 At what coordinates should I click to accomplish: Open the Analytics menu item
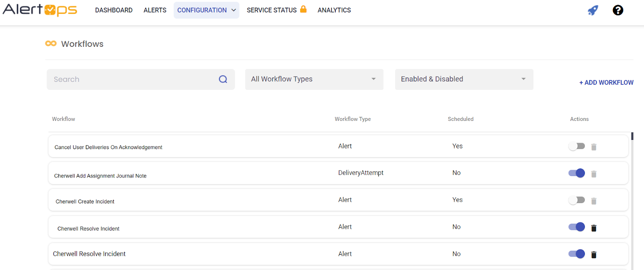click(x=334, y=10)
